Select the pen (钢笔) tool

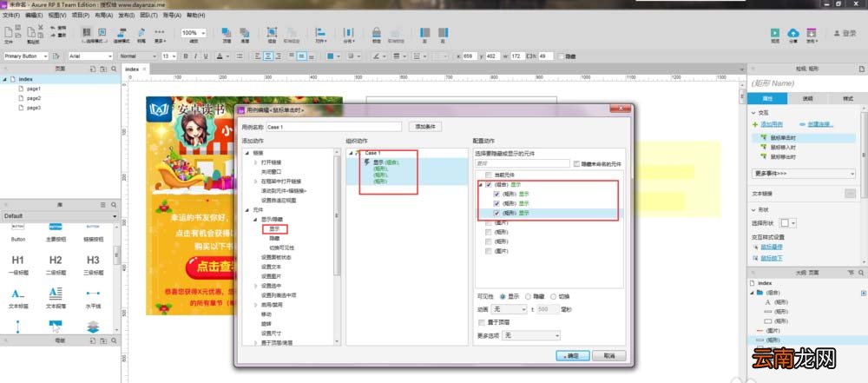[141, 34]
